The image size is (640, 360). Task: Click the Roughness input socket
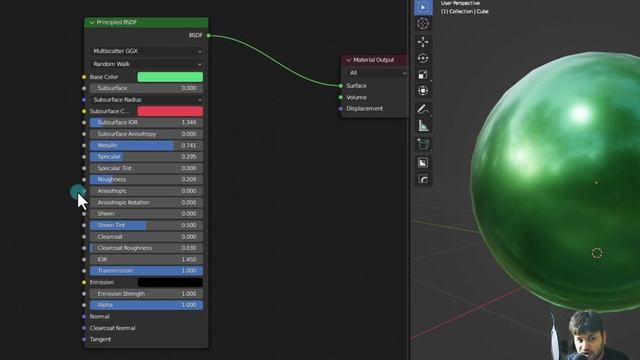[x=84, y=180]
